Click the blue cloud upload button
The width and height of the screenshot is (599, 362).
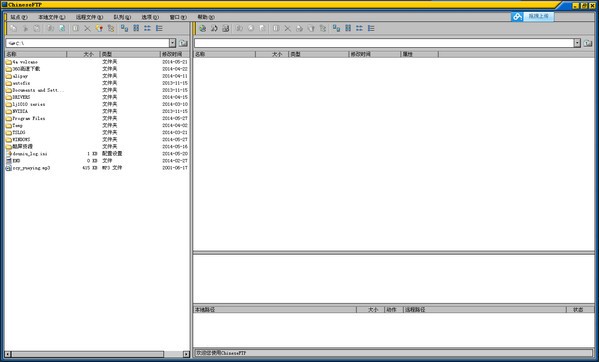tap(533, 16)
